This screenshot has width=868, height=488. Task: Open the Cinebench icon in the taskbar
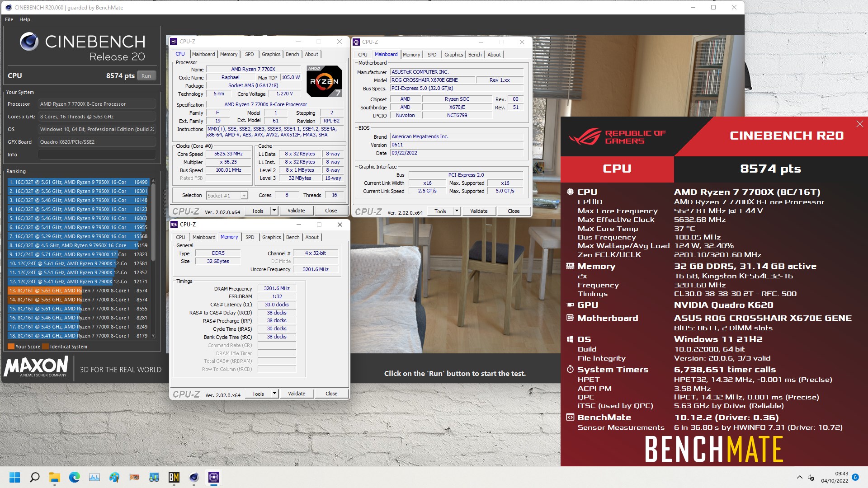click(x=194, y=477)
